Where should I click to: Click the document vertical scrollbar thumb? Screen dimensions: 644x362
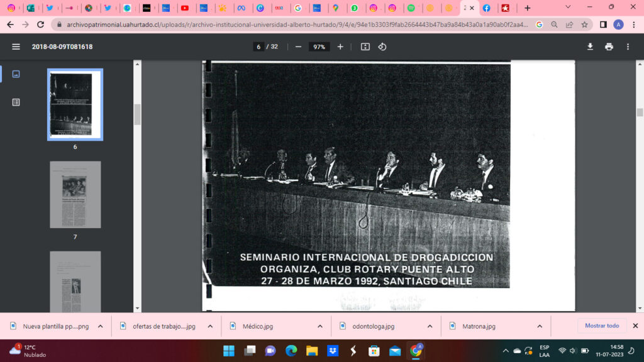(640, 112)
